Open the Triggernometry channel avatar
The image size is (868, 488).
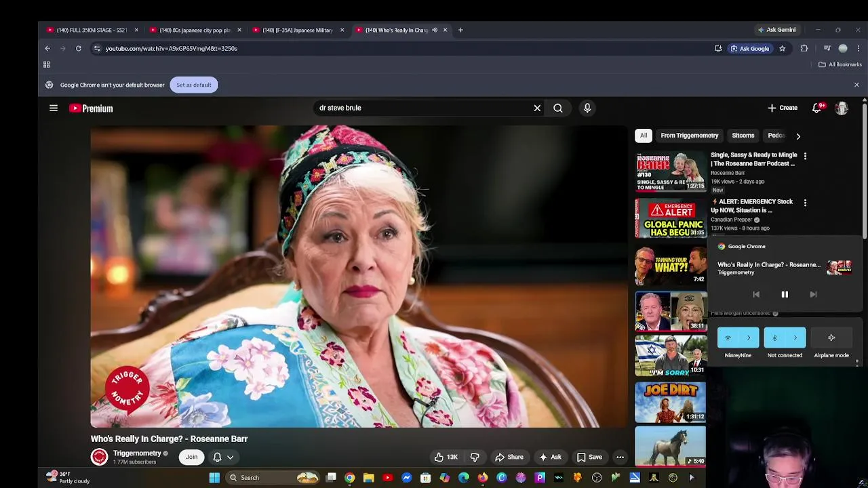(x=100, y=457)
